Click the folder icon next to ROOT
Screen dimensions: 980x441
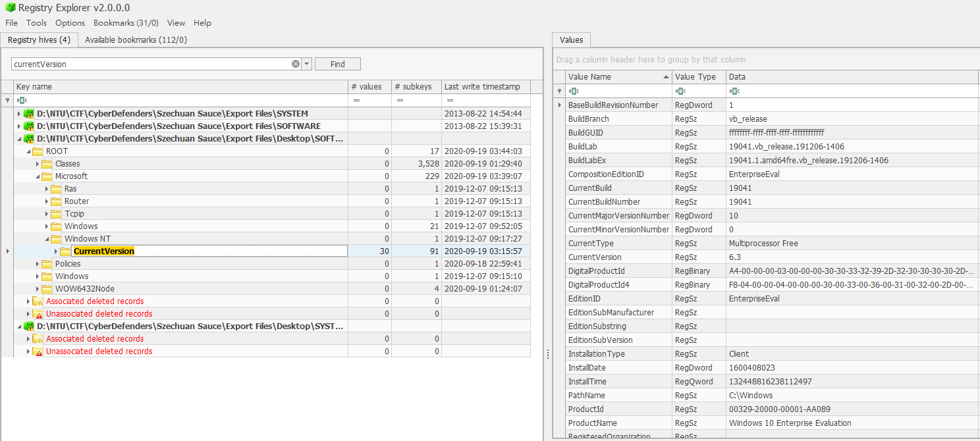click(38, 151)
